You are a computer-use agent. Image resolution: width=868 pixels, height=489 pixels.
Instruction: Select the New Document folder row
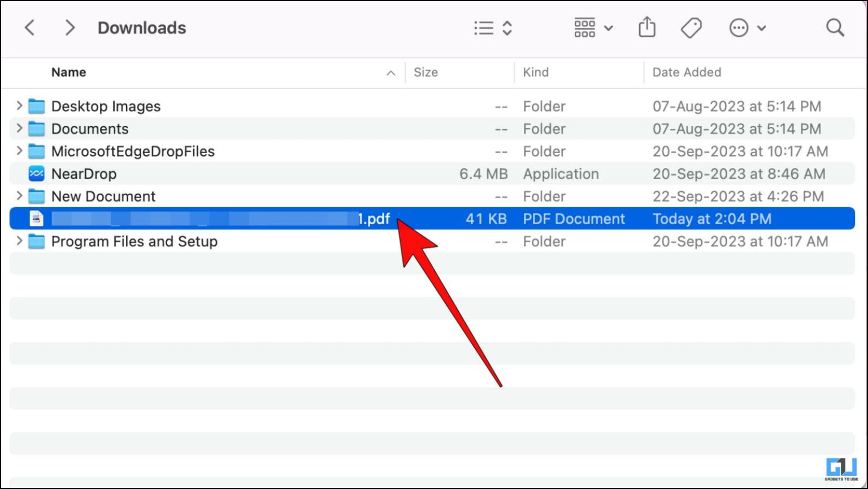click(103, 196)
